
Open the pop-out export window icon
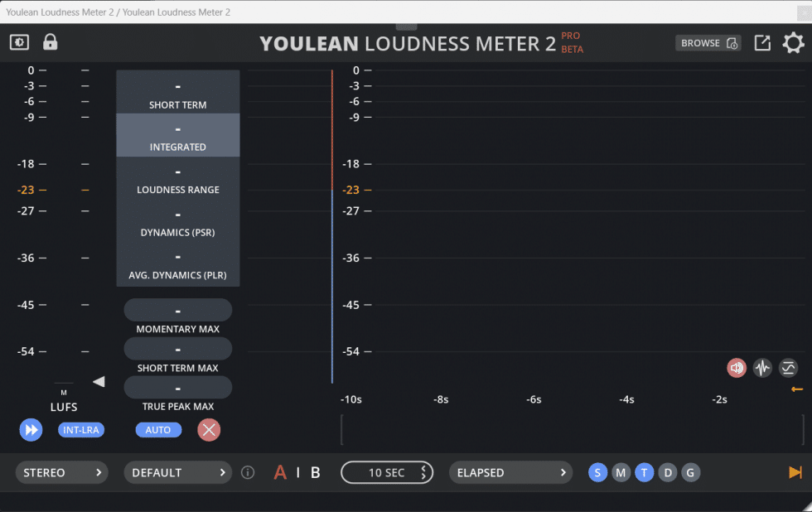tap(762, 43)
